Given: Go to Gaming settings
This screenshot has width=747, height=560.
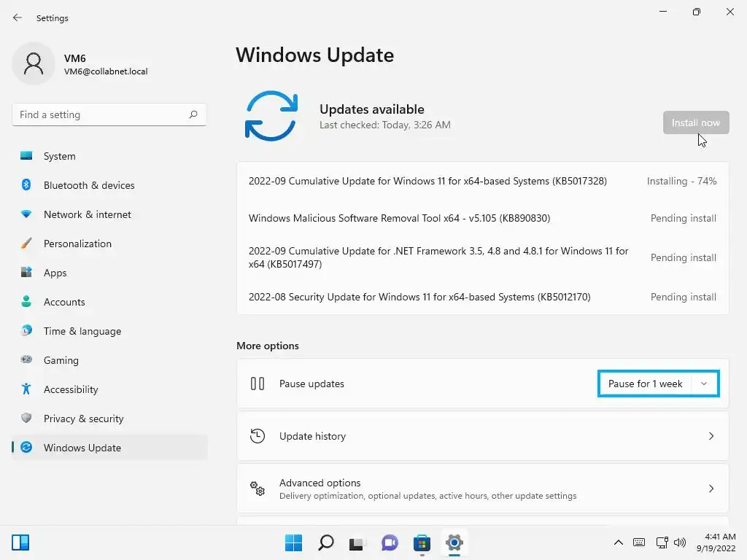Looking at the screenshot, I should [109, 360].
